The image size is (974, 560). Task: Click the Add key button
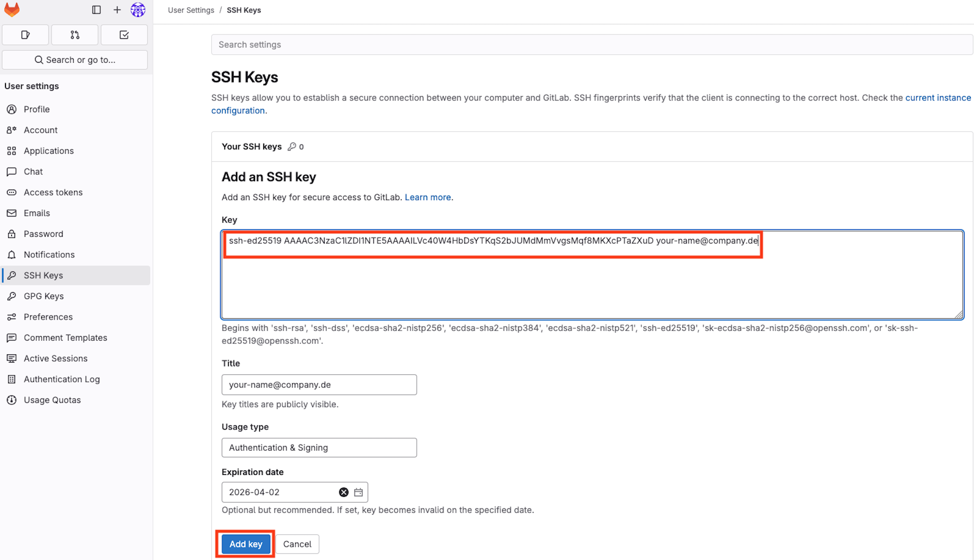click(246, 544)
